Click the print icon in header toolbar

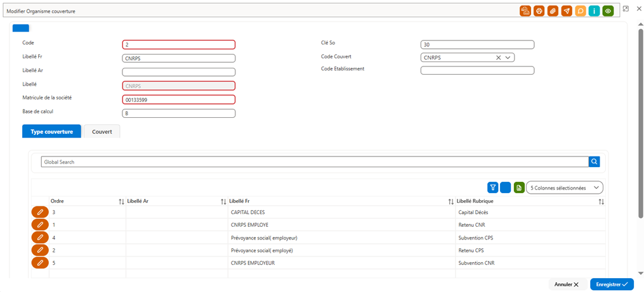(539, 11)
